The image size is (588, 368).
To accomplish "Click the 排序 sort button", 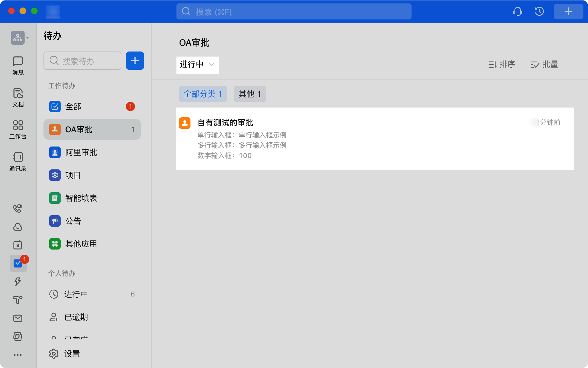I will click(502, 64).
